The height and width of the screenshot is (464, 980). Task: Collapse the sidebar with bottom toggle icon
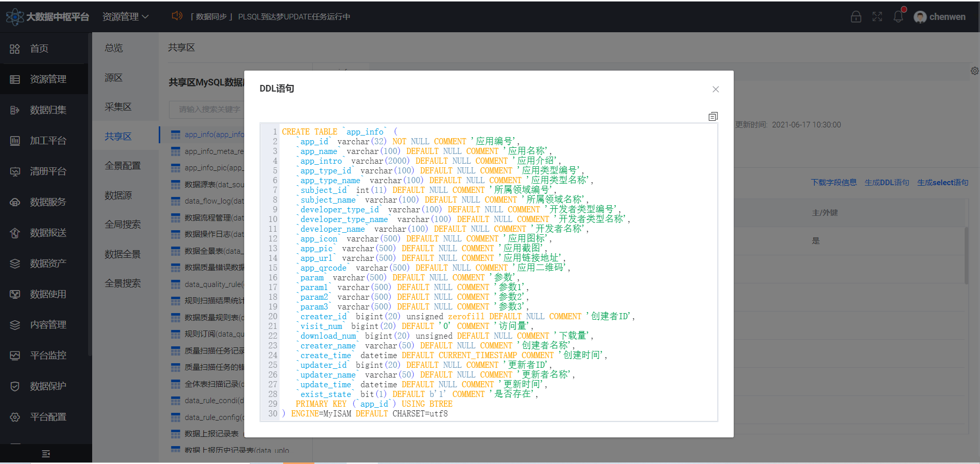coord(46,454)
